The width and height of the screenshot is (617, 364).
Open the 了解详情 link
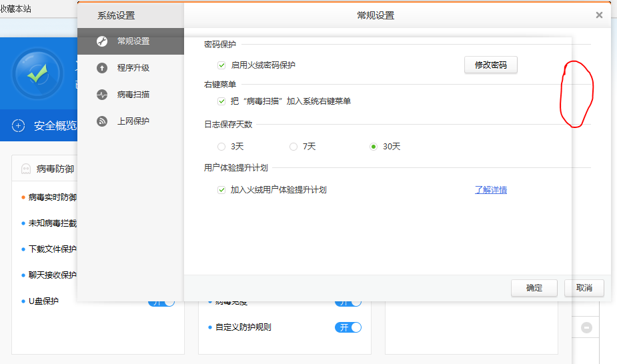(x=490, y=190)
